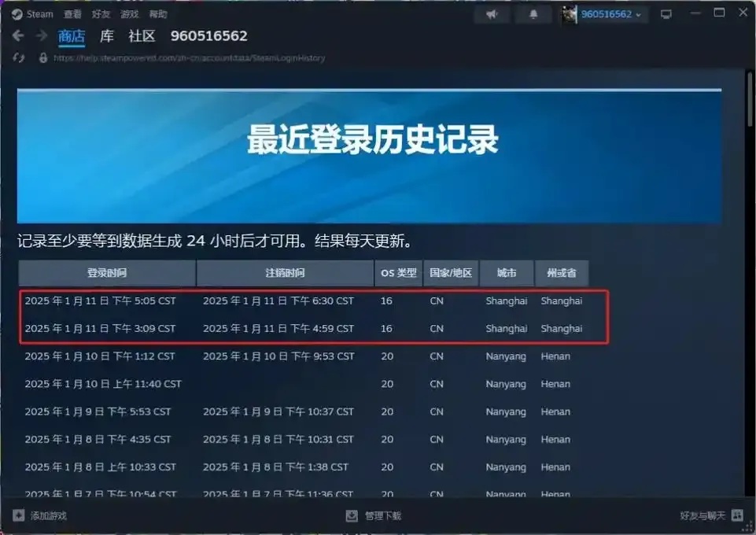
Task: Click the 国家/地区 column header
Action: click(451, 273)
